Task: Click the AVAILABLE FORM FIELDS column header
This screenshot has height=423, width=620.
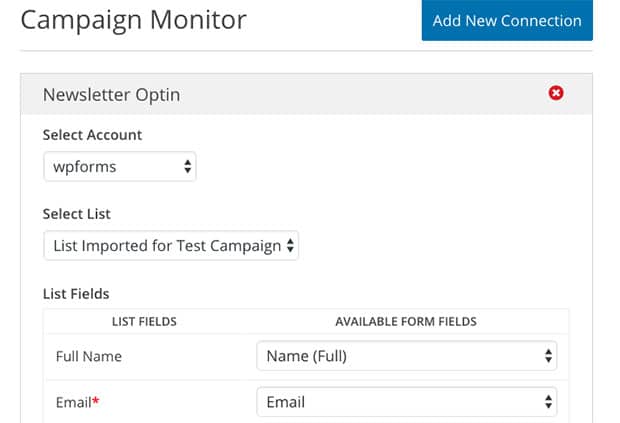Action: (x=406, y=321)
